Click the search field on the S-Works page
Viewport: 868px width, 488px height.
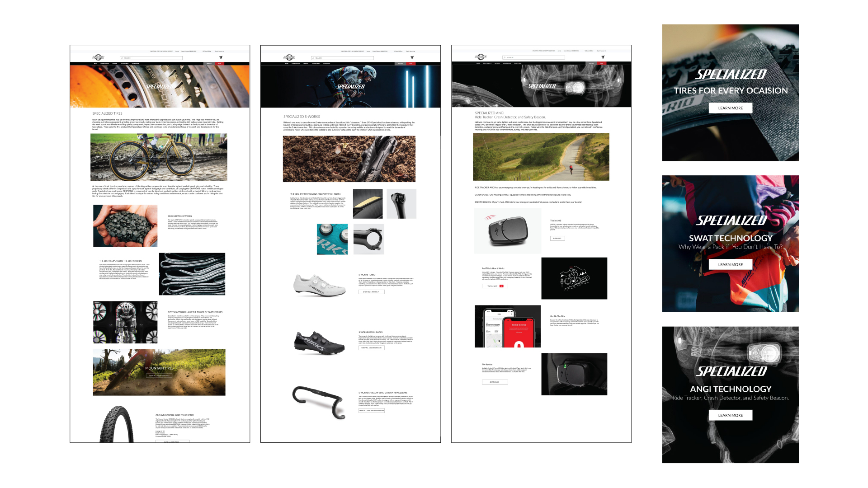(x=342, y=58)
